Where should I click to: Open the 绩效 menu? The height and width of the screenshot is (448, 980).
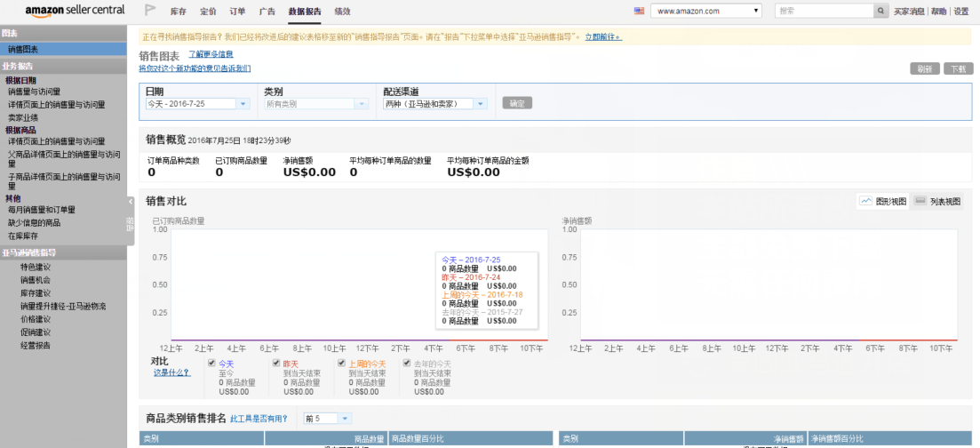pyautogui.click(x=342, y=12)
